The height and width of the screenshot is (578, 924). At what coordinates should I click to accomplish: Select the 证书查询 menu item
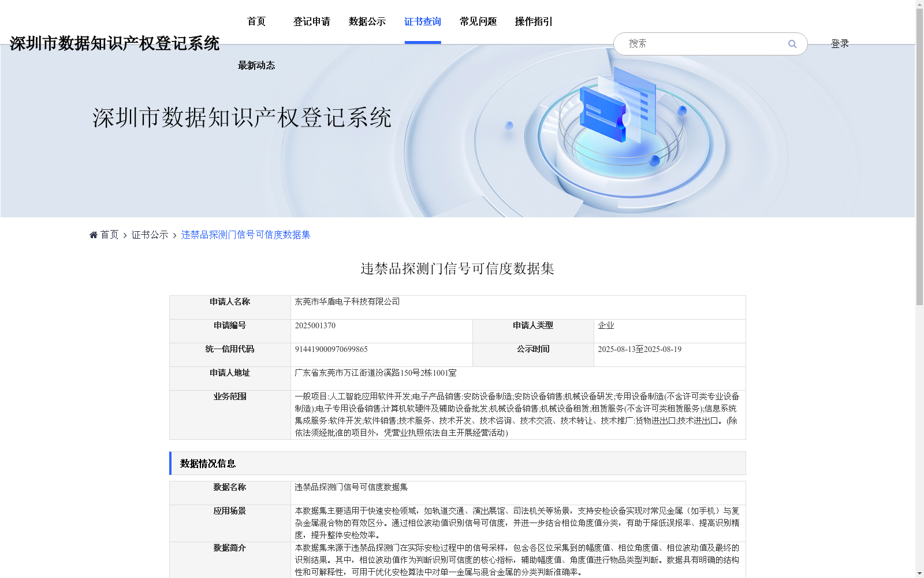tap(423, 21)
